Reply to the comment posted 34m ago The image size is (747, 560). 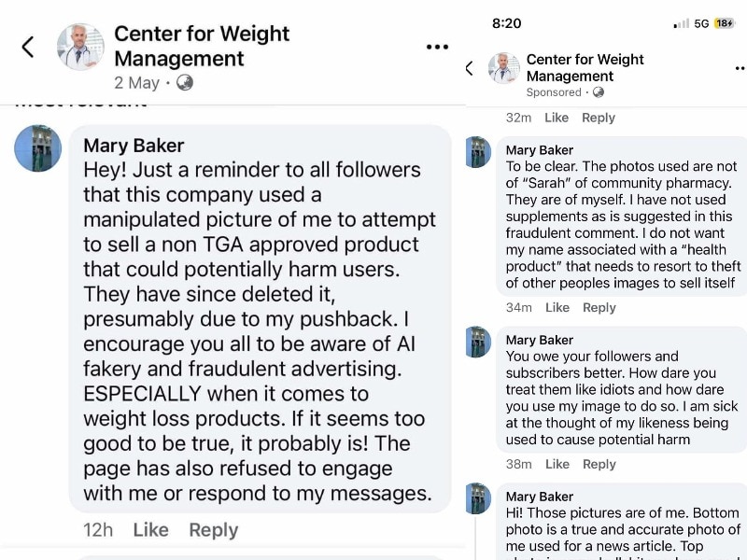[599, 307]
